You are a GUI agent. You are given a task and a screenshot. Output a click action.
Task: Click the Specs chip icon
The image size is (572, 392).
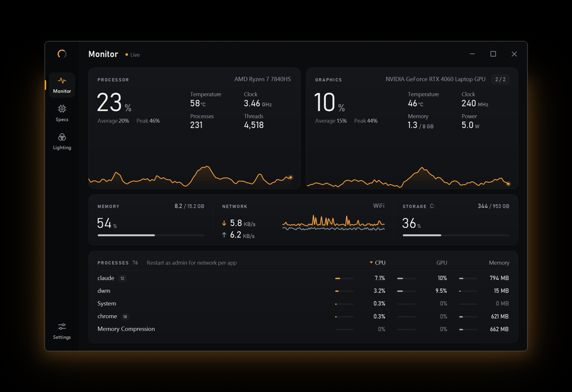pyautogui.click(x=62, y=109)
